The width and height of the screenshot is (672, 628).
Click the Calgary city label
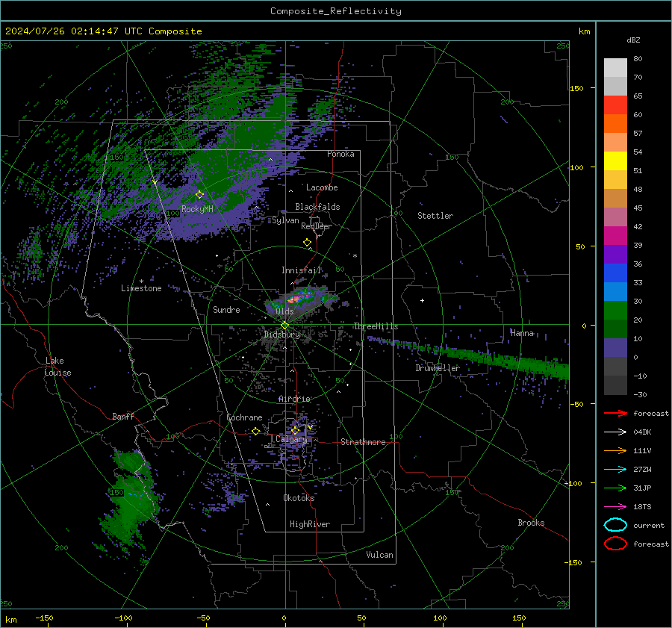(291, 439)
